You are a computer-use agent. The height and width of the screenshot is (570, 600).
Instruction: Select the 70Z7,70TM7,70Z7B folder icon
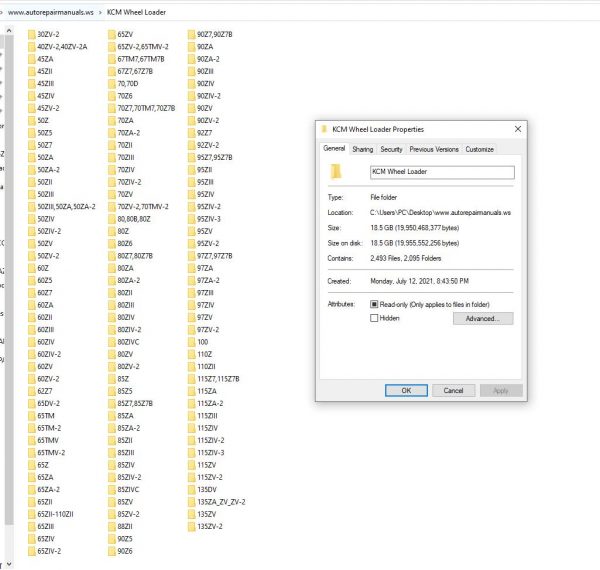point(112,109)
